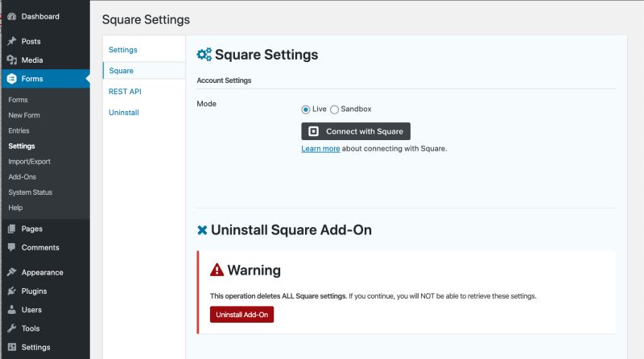Click the Appearance paintbrush icon
This screenshot has width=644, height=359.
tap(12, 272)
